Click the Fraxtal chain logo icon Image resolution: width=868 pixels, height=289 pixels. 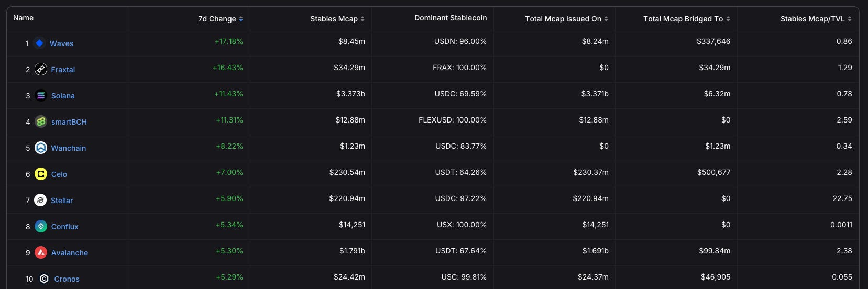tap(41, 69)
